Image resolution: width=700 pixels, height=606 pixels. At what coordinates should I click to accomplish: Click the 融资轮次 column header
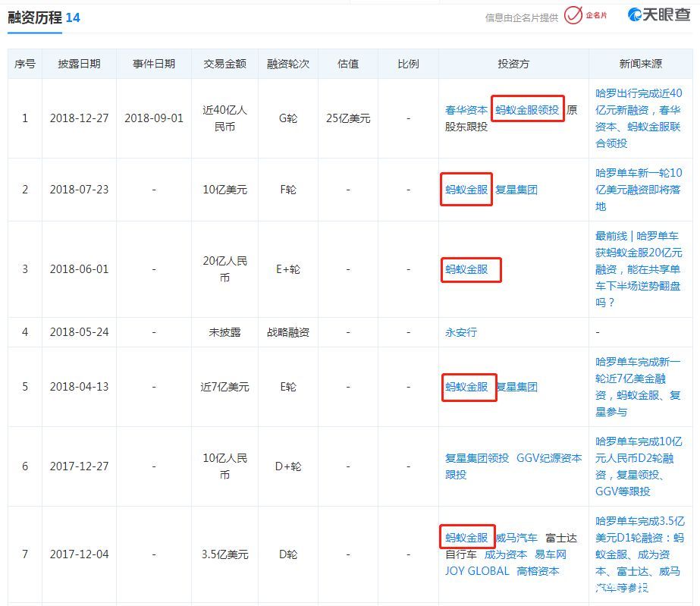point(288,64)
